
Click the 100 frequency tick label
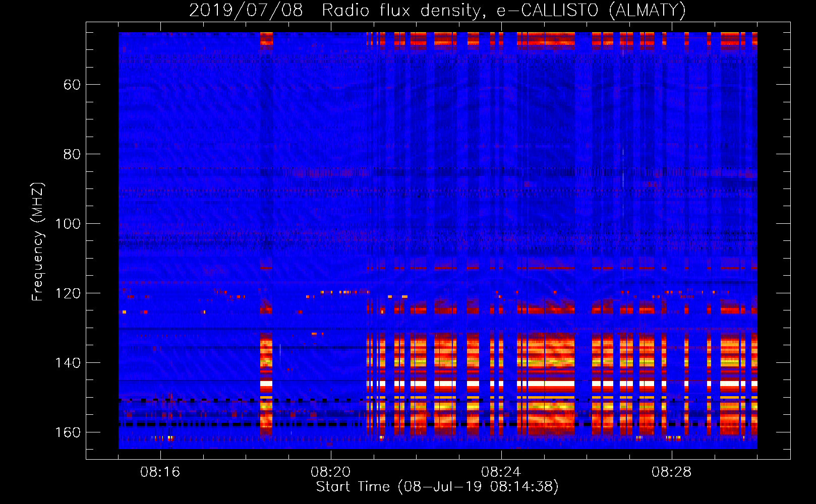coord(68,224)
